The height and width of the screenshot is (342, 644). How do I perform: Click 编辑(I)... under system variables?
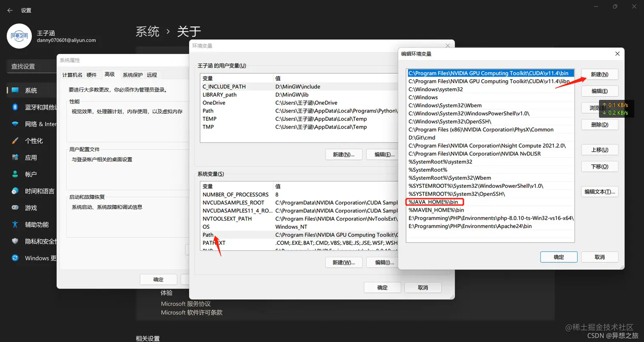tap(382, 262)
